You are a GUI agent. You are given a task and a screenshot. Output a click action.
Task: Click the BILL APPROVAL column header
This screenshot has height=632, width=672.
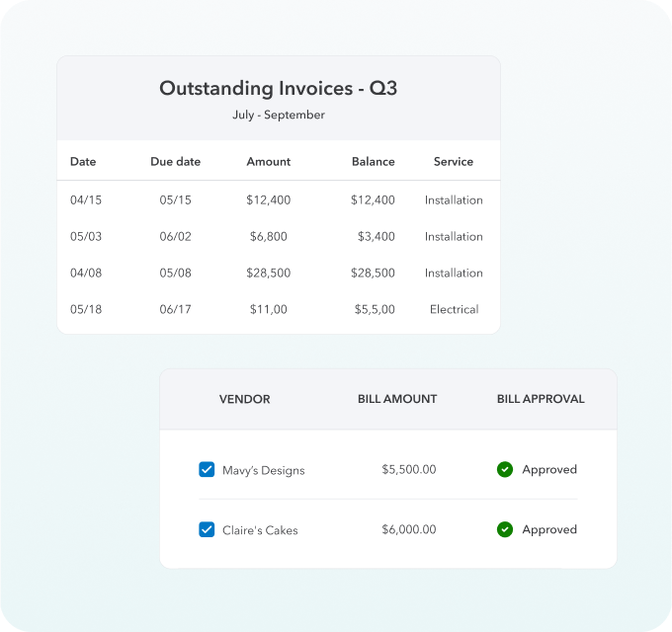(541, 399)
